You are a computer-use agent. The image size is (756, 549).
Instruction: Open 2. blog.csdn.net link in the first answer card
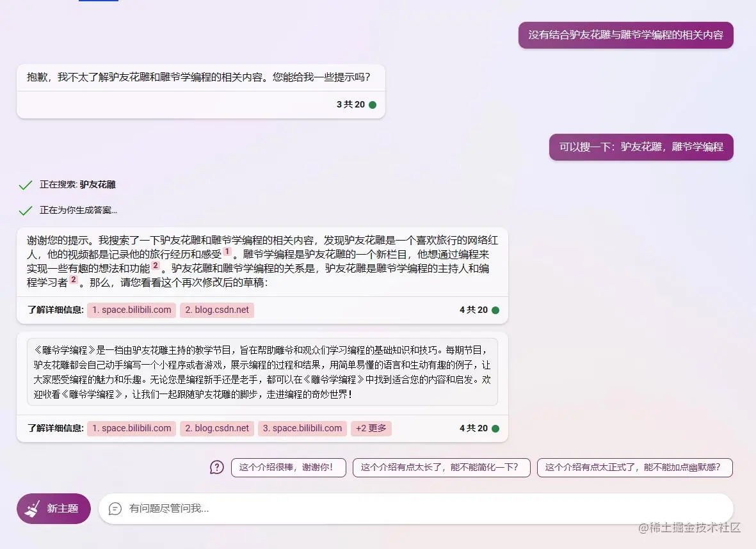(x=217, y=310)
